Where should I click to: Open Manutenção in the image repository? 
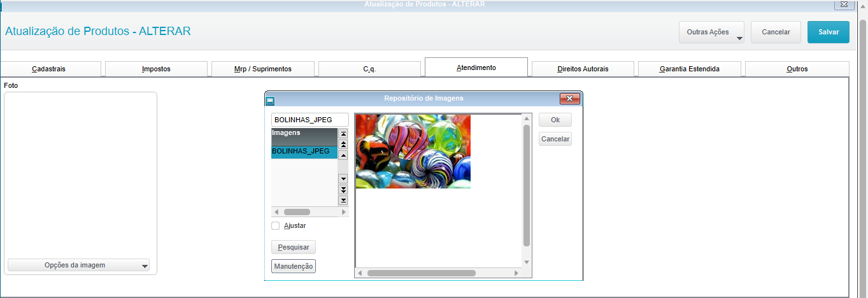[294, 266]
